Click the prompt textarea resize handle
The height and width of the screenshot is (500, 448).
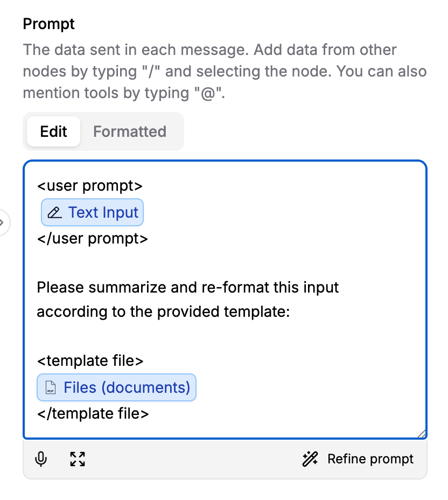pos(422,434)
